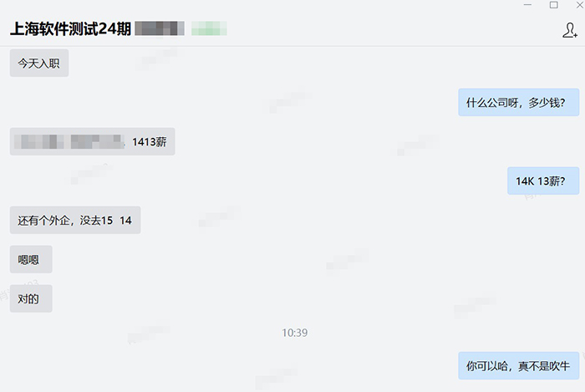Maximize the chat window
This screenshot has height=392, width=585.
click(553, 5)
